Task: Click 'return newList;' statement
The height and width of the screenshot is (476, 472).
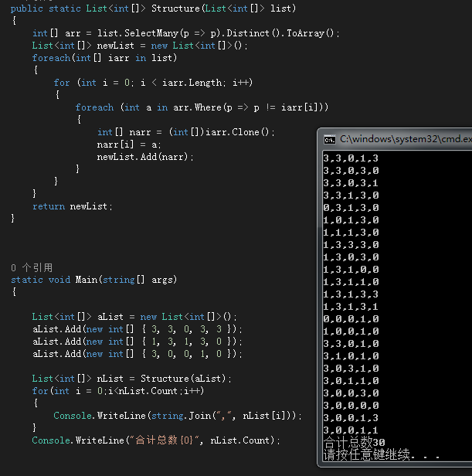Action: coord(73,206)
